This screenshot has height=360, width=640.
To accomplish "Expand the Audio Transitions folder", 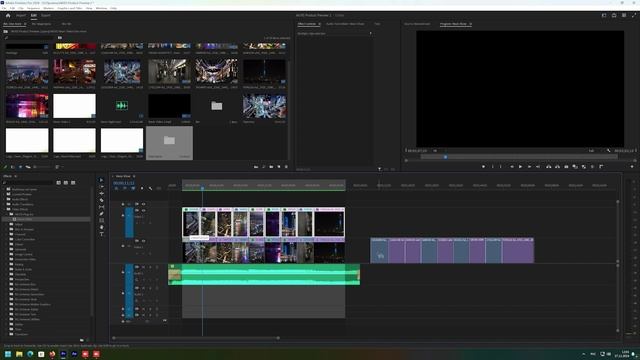I will [5, 204].
